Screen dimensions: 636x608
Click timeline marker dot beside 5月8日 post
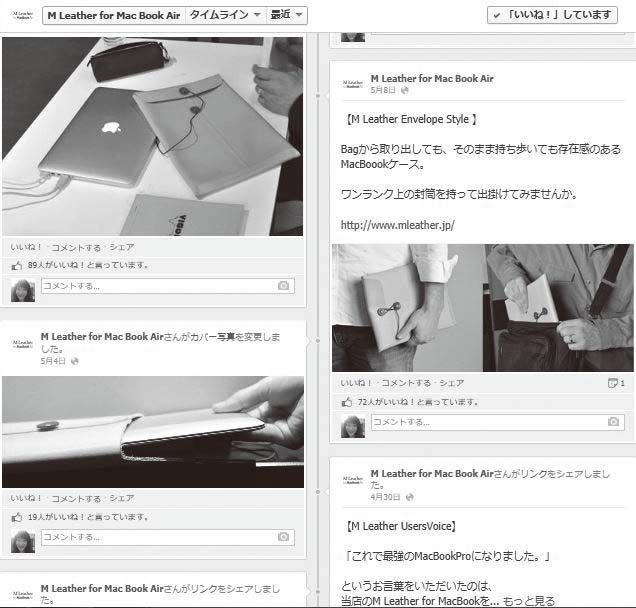pos(318,96)
